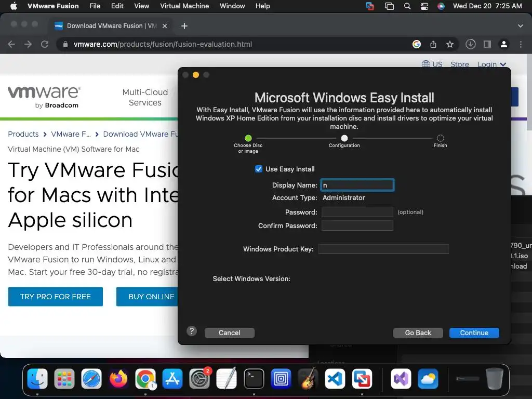The width and height of the screenshot is (532, 399).
Task: Open the Chrome profile avatar
Action: (504, 44)
